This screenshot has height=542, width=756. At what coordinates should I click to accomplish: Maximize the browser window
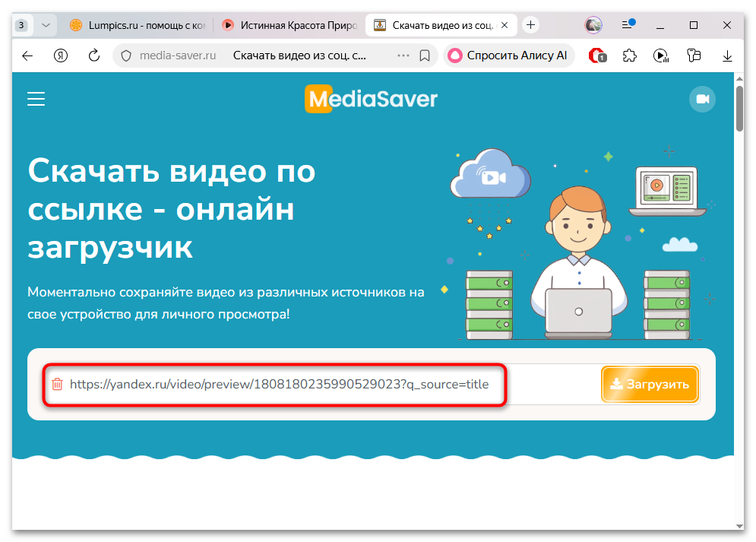(x=694, y=25)
